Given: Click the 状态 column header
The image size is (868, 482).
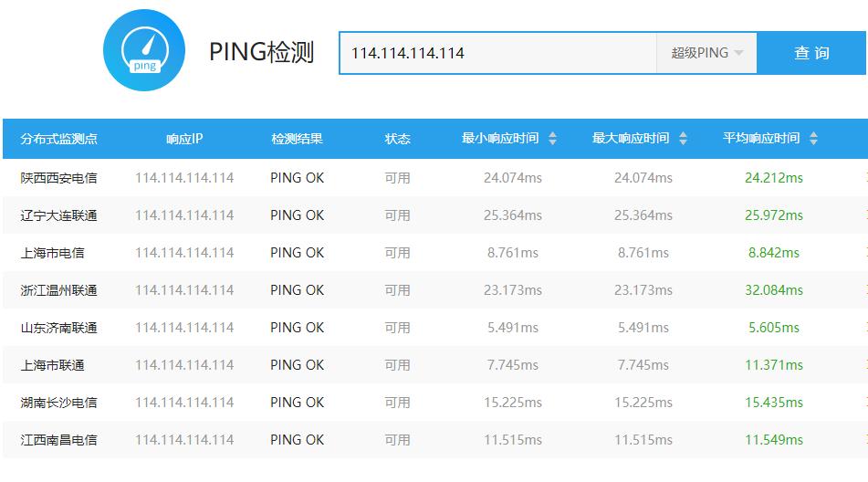Looking at the screenshot, I should (397, 139).
